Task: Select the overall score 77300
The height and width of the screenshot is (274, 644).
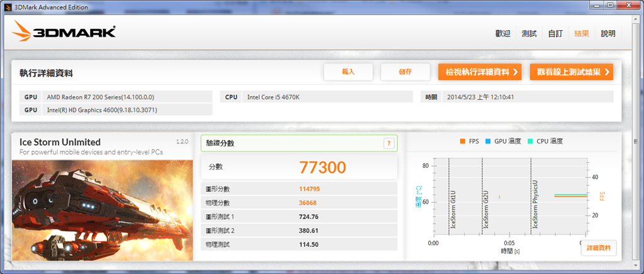Action: [x=323, y=167]
